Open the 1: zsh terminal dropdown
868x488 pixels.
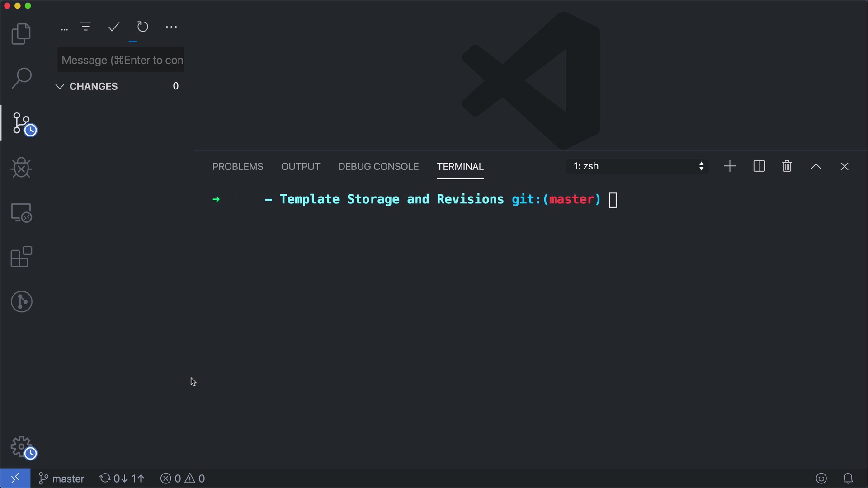[x=637, y=166]
